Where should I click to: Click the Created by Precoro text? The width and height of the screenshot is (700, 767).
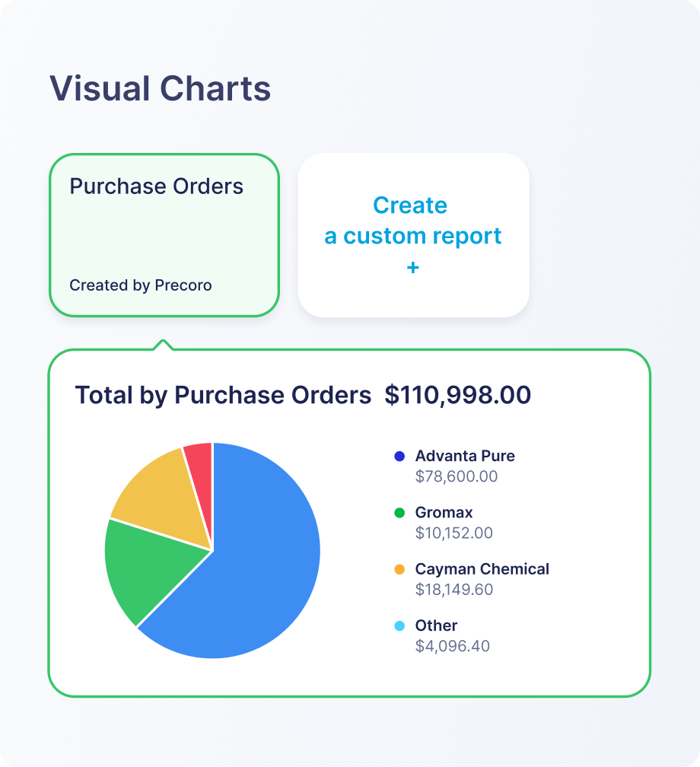pos(141,285)
